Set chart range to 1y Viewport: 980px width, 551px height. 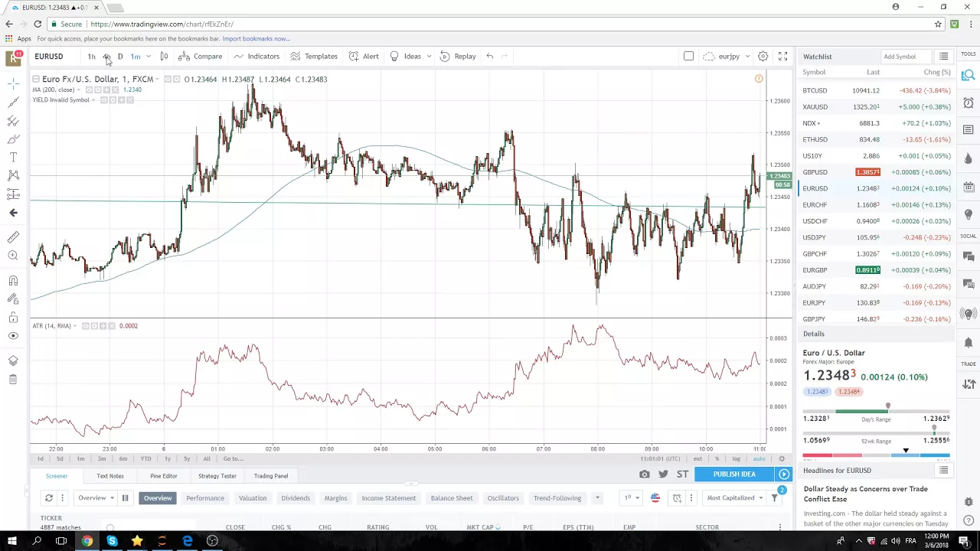coord(167,458)
